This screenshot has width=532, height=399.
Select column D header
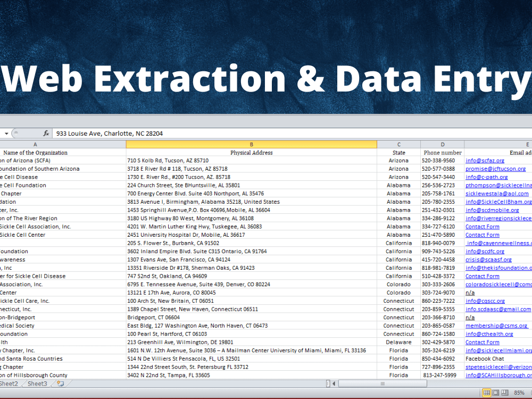tap(443, 145)
